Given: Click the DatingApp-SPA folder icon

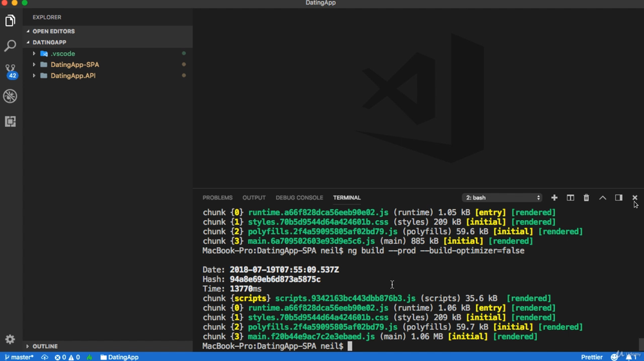Looking at the screenshot, I should [44, 64].
